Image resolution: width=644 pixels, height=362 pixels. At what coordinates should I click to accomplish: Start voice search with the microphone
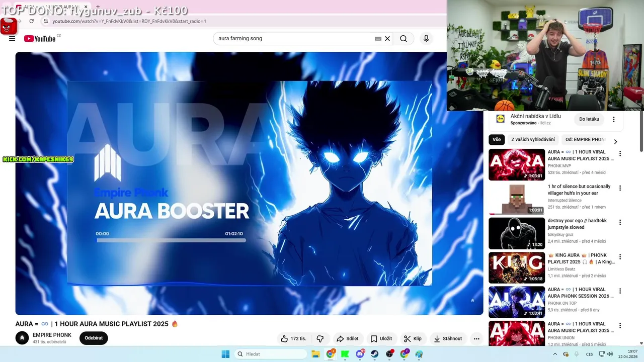pyautogui.click(x=426, y=39)
